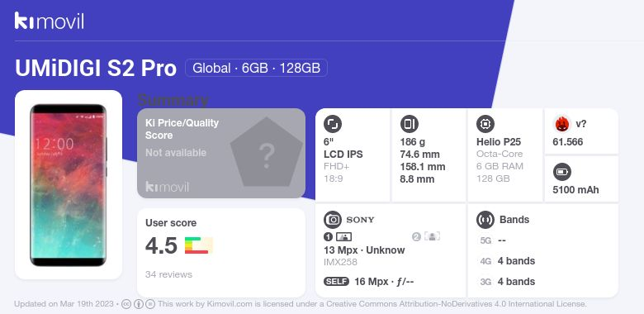Viewport: 644px width, 314px height.
Task: Click the Creative Commons license icon
Action: [x=126, y=304]
